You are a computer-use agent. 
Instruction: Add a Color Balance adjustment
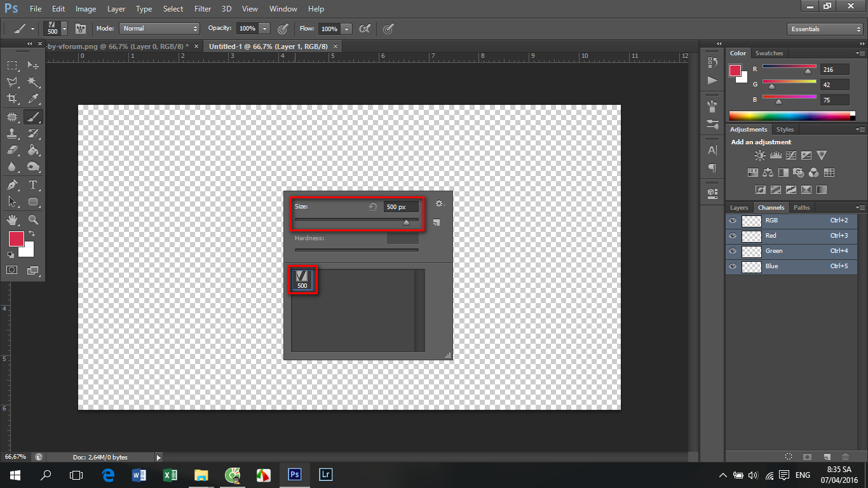pos(768,172)
